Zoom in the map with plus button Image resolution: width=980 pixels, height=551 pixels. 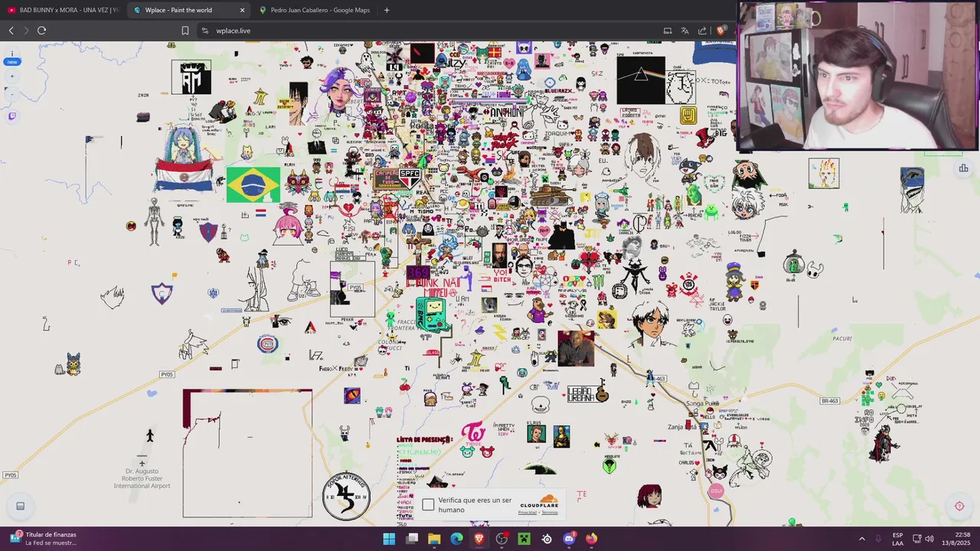(11, 77)
